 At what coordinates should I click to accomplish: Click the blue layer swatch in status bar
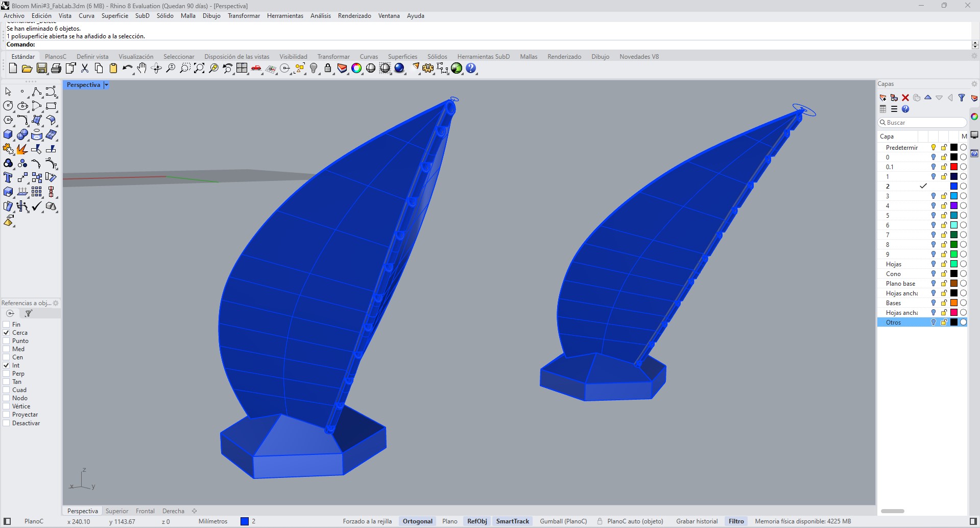[245, 521]
